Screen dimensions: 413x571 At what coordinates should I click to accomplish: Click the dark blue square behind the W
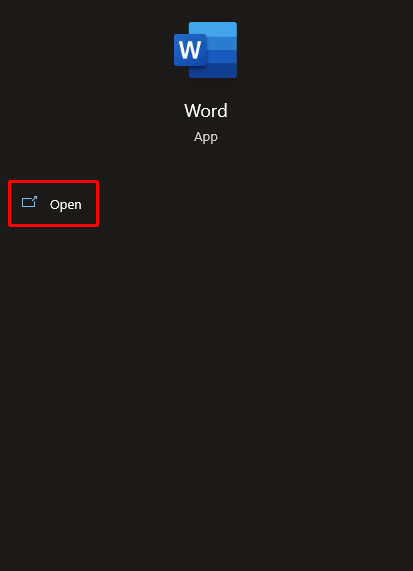pyautogui.click(x=190, y=50)
